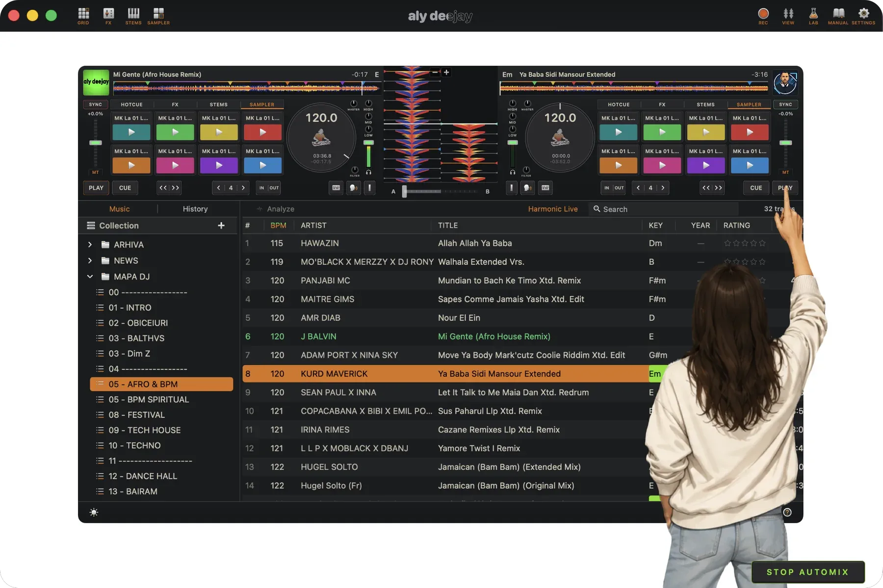Jump forward with >> on Ya Baba deck
This screenshot has height=588, width=883.
[x=718, y=188]
